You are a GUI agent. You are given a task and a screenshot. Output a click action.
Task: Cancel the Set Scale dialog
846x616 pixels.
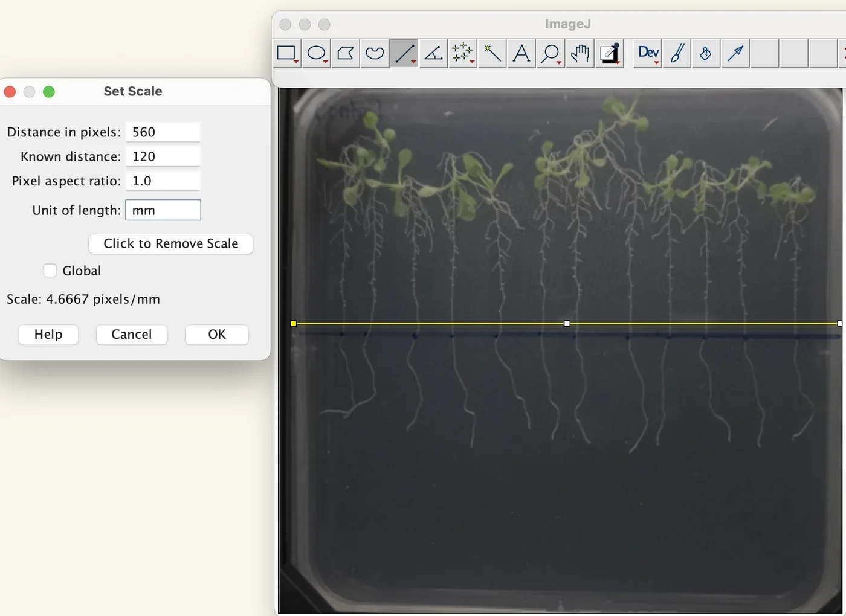click(132, 335)
